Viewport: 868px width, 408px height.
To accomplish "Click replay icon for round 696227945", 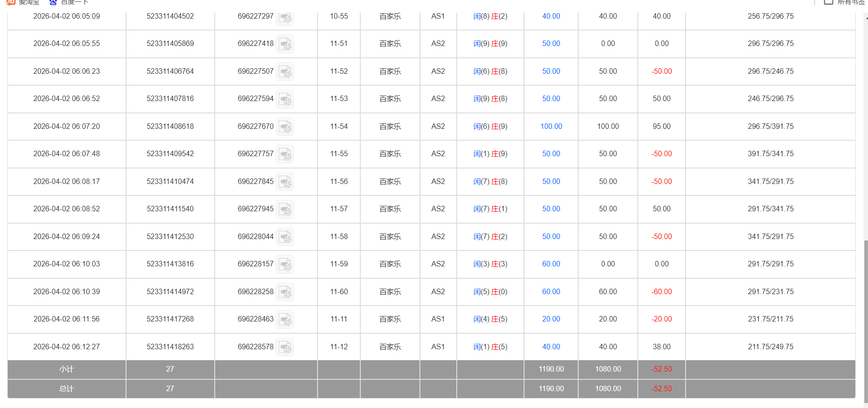I will 285,209.
